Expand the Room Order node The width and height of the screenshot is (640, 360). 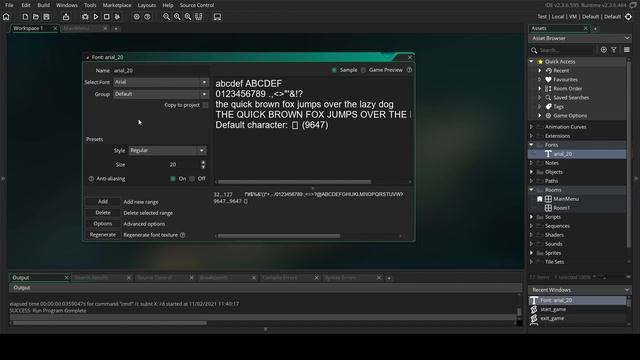540,89
